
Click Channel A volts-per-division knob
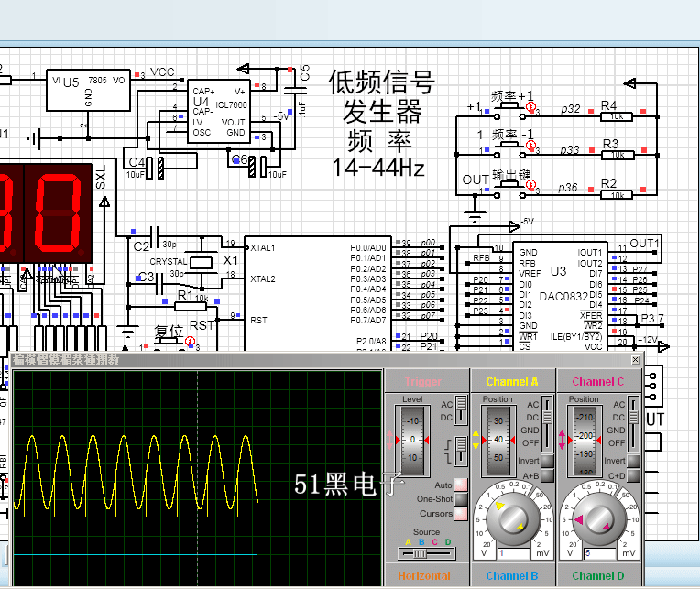(x=513, y=519)
